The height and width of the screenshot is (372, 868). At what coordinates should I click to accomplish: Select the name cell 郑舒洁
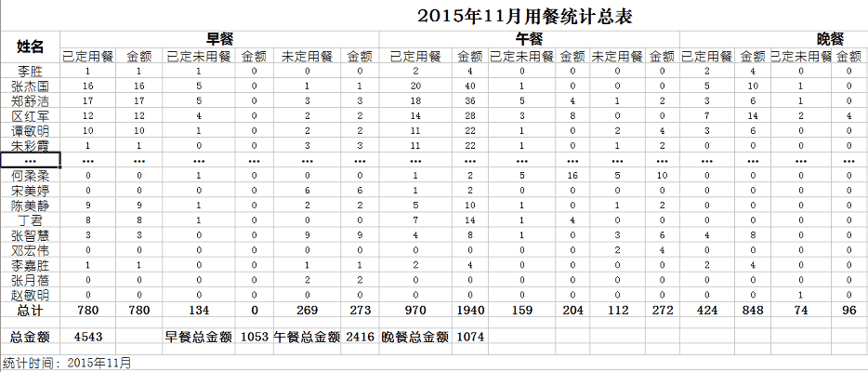coord(31,100)
